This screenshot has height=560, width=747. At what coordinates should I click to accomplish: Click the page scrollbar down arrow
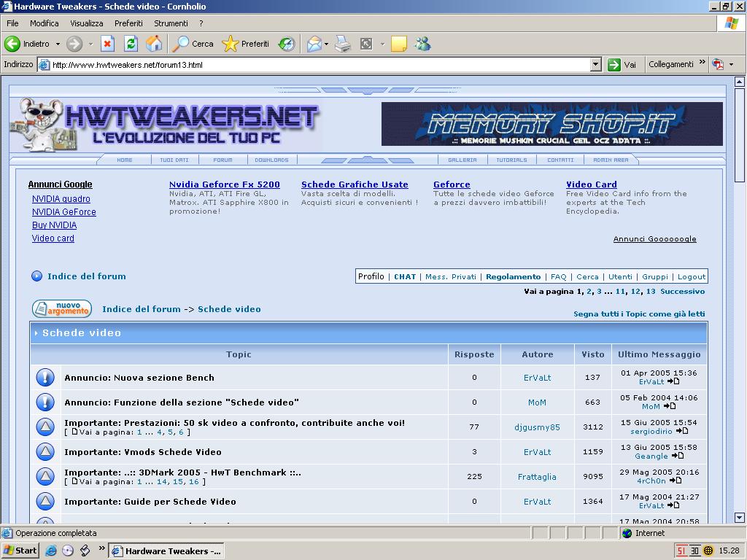pos(740,518)
